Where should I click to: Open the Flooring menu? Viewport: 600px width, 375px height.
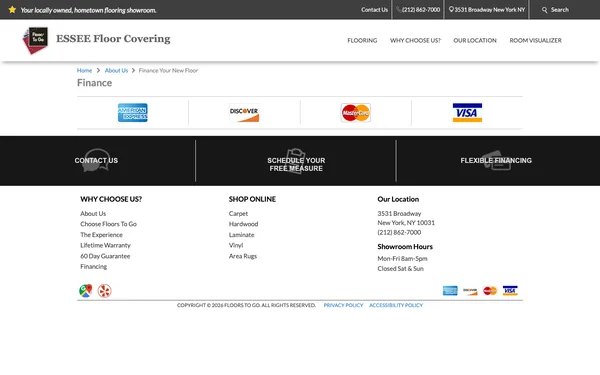362,40
